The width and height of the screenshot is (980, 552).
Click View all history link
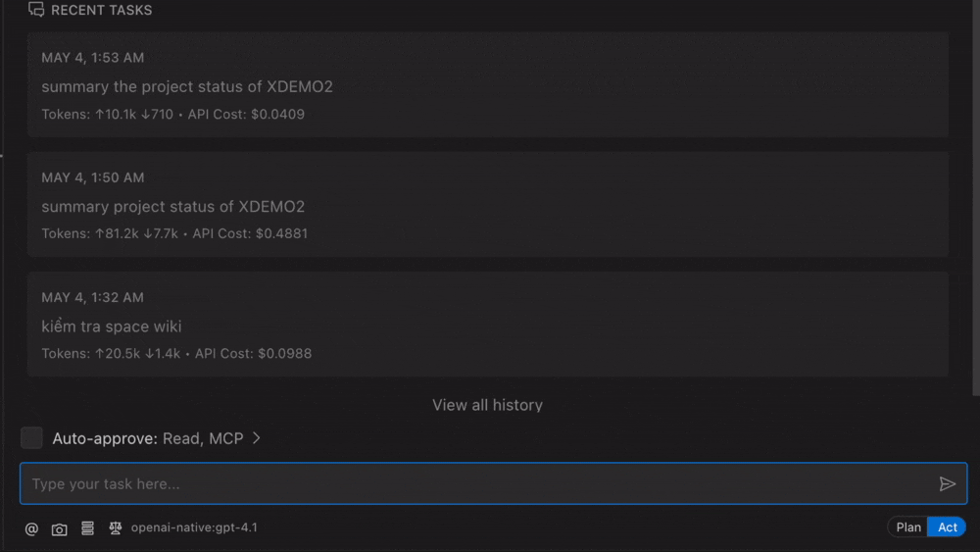tap(487, 405)
